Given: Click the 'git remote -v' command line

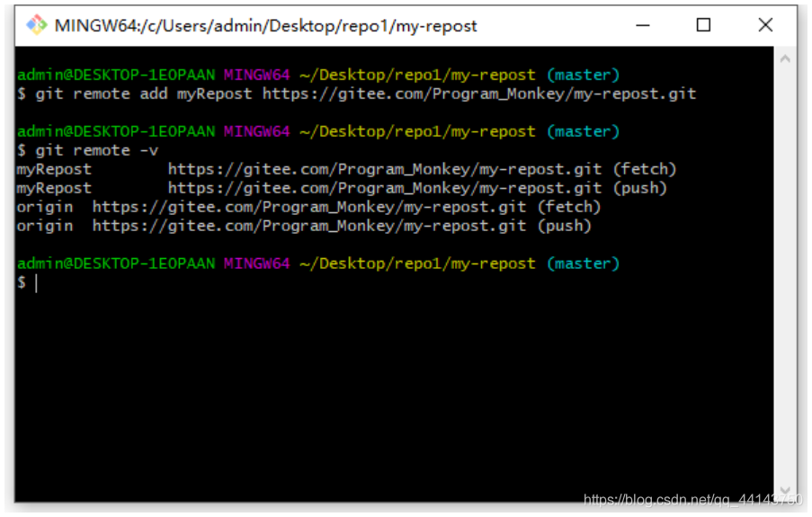Looking at the screenshot, I should coord(87,151).
